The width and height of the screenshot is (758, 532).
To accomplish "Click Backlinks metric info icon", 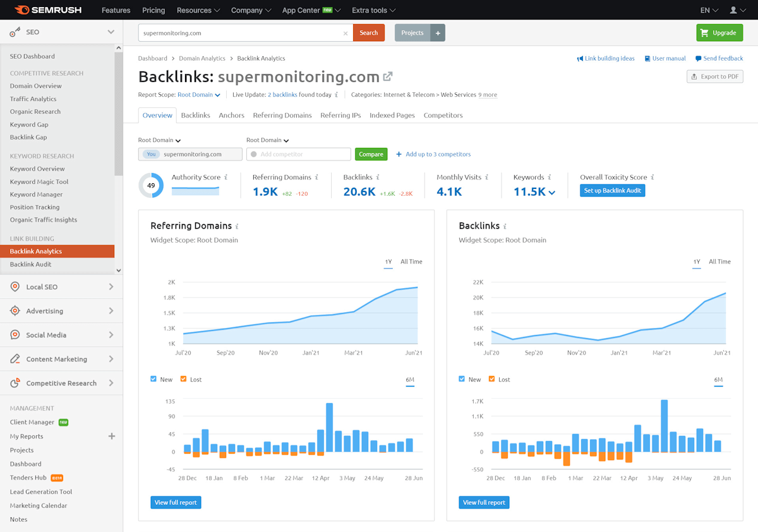I will 378,178.
